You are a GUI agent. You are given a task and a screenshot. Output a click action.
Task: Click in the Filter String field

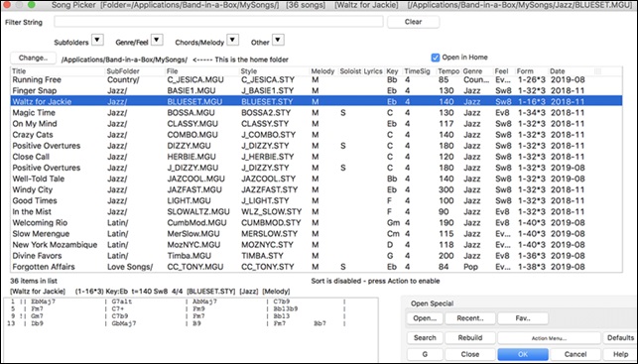tap(218, 22)
